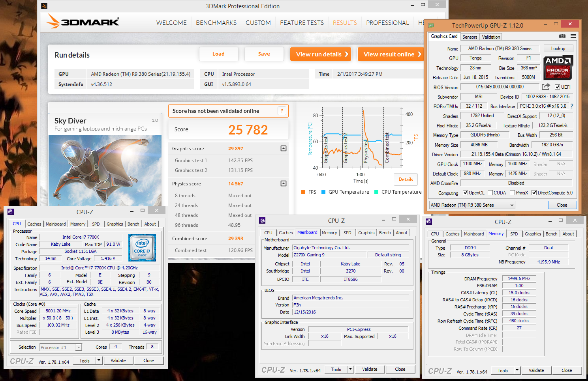Click Tools button in CPU-Z Mainboard window

[x=336, y=369]
